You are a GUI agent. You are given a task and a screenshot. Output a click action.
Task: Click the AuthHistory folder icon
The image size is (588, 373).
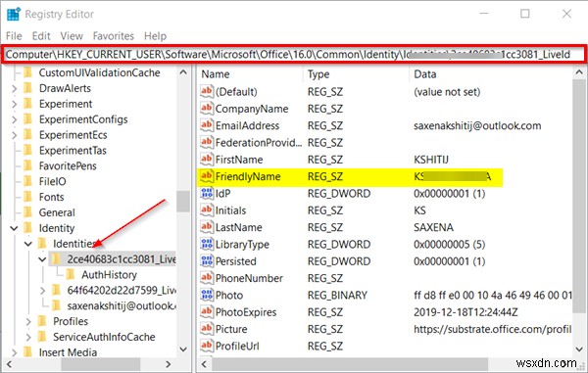pyautogui.click(x=71, y=274)
